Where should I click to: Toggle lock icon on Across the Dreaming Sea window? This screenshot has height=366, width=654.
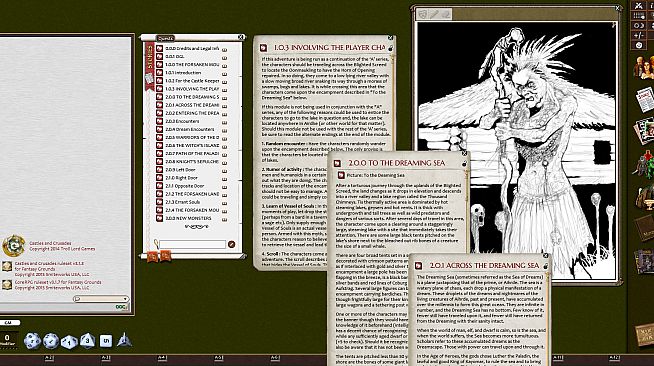(545, 266)
